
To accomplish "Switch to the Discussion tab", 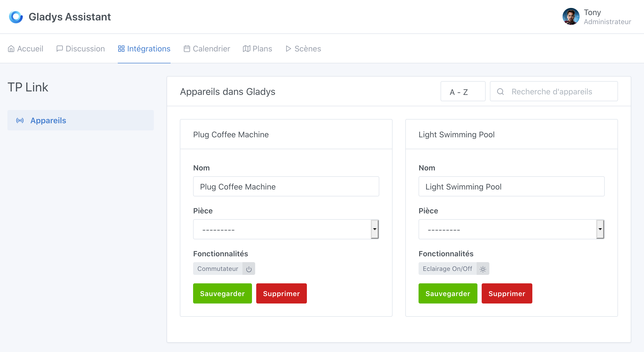I will 81,49.
